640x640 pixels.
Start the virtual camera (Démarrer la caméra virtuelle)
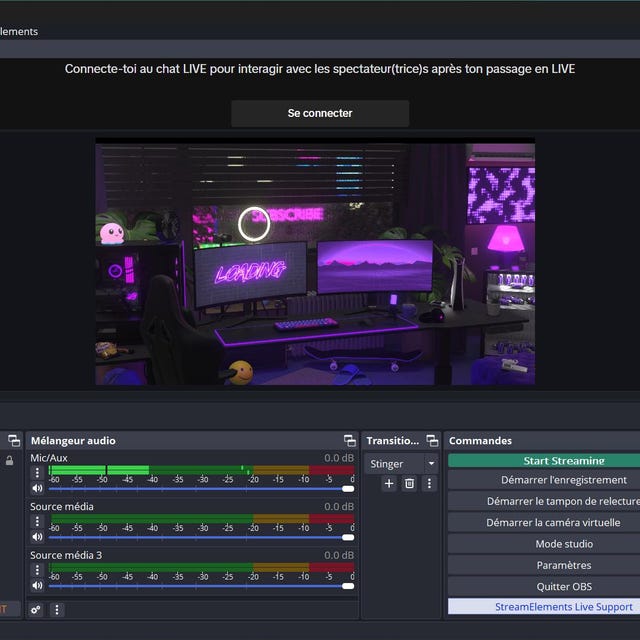[544, 522]
